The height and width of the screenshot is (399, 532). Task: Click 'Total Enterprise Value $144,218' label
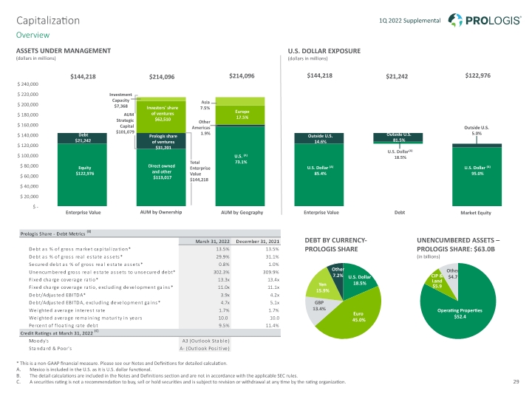[x=199, y=171]
